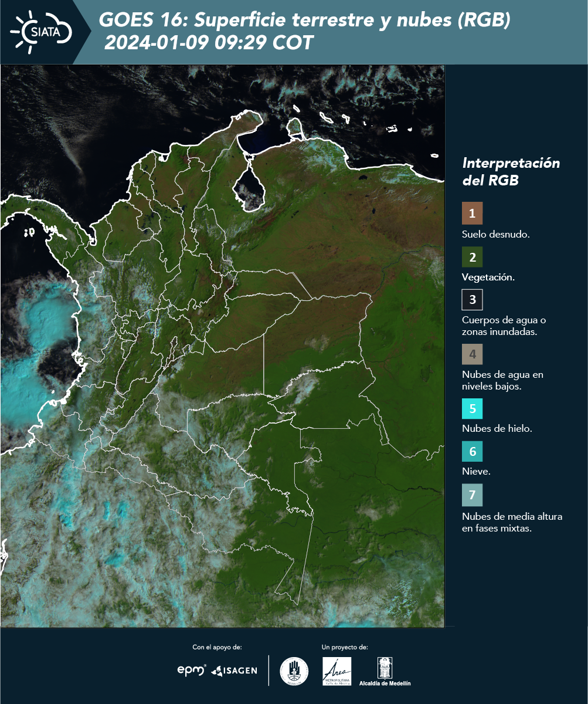Click the timestamp "2024-01-09 09:29 COT"
The height and width of the screenshot is (704, 588).
point(209,43)
